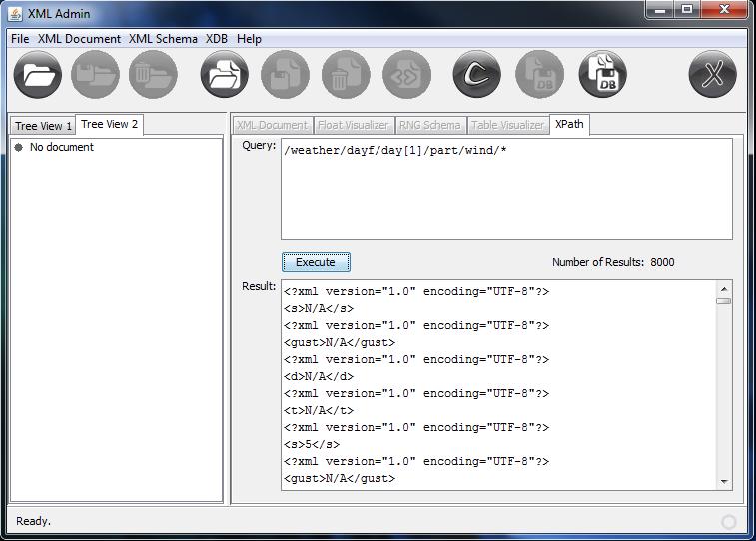Select the No document tree node
This screenshot has width=756, height=541.
62,147
